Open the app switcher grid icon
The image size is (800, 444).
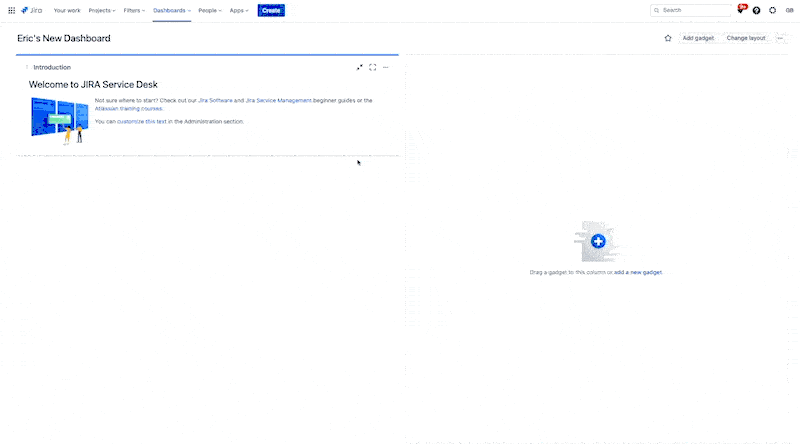(11, 10)
